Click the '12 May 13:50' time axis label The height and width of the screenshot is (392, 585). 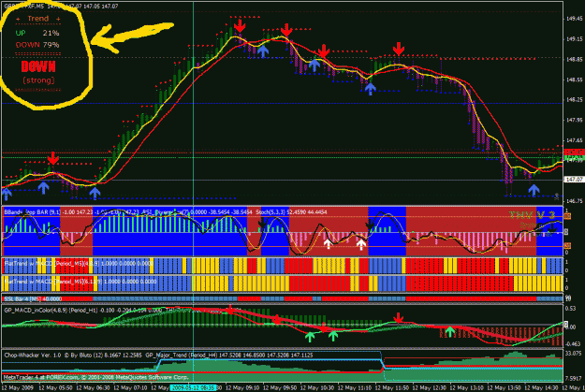504,388
